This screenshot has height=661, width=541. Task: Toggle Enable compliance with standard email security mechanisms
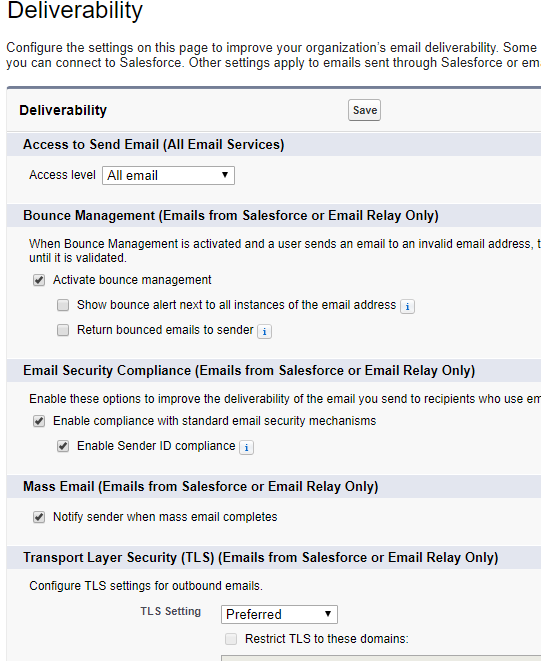coord(39,421)
